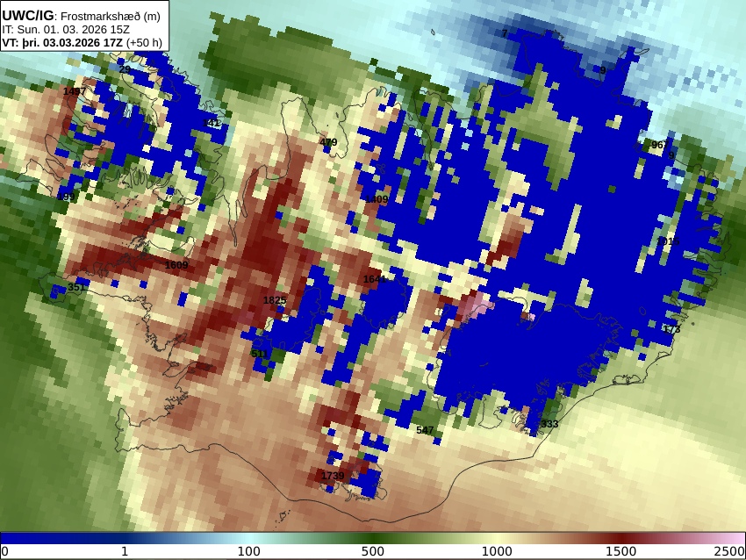Click the map value 29
The width and height of the screenshot is (746, 560).
coord(125,69)
